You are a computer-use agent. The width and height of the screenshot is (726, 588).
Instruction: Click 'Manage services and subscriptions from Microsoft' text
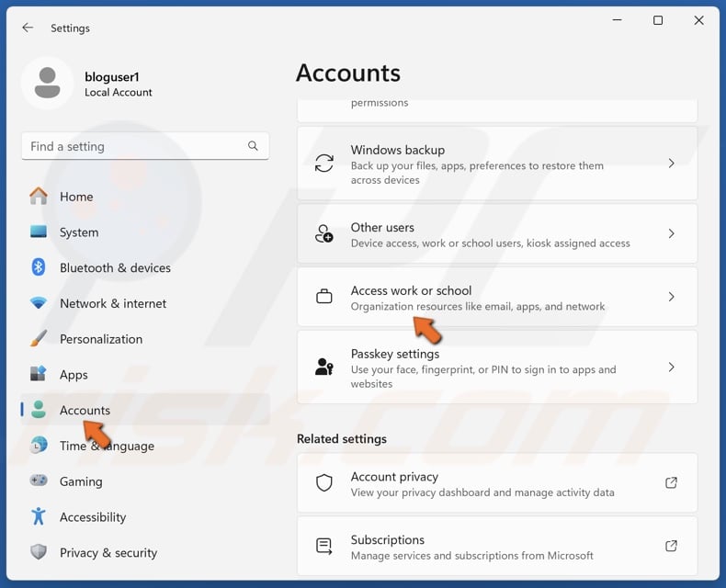471,555
